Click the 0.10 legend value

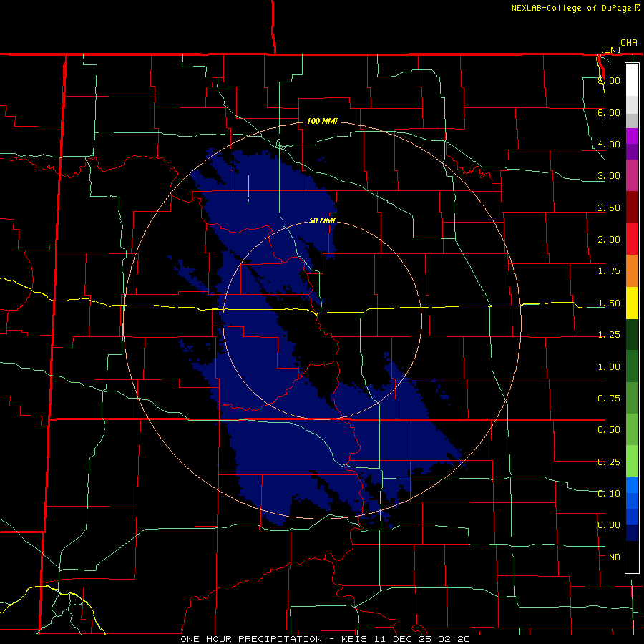click(x=609, y=493)
